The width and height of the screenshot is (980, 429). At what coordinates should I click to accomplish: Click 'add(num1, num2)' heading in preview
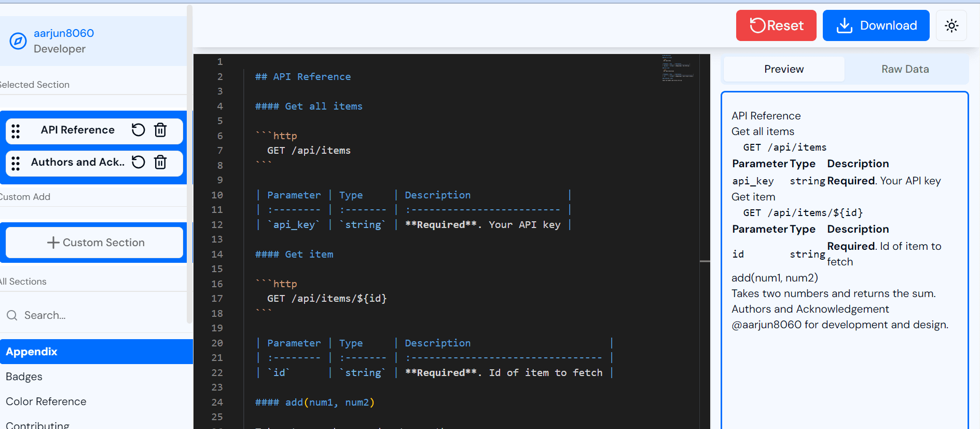click(x=775, y=278)
